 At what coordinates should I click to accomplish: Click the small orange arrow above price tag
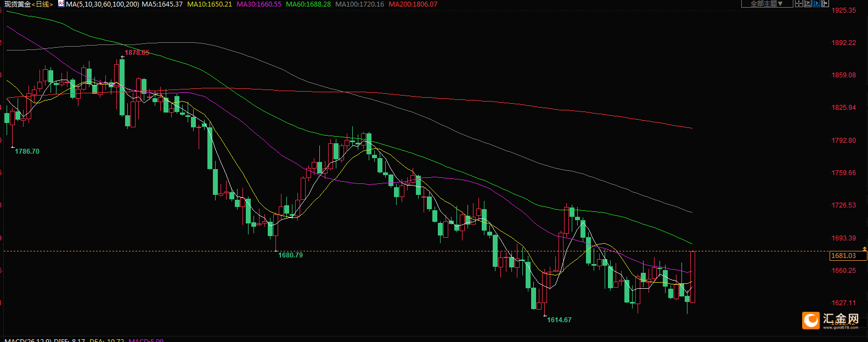865,249
